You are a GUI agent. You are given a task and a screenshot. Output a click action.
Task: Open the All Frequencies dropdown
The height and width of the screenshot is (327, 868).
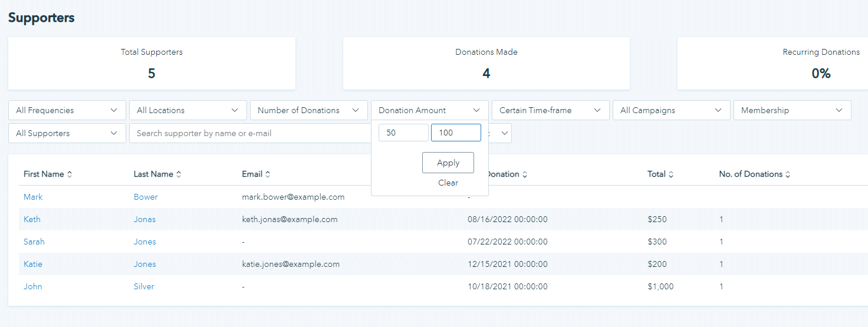[67, 110]
